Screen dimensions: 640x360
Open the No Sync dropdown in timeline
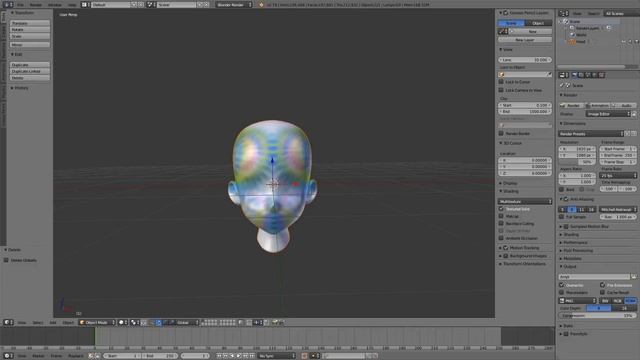pos(277,356)
